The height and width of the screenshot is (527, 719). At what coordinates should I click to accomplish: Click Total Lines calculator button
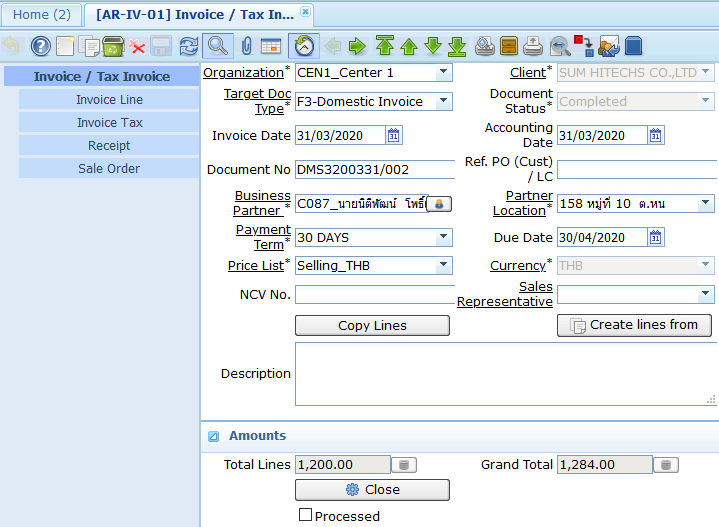[404, 465]
